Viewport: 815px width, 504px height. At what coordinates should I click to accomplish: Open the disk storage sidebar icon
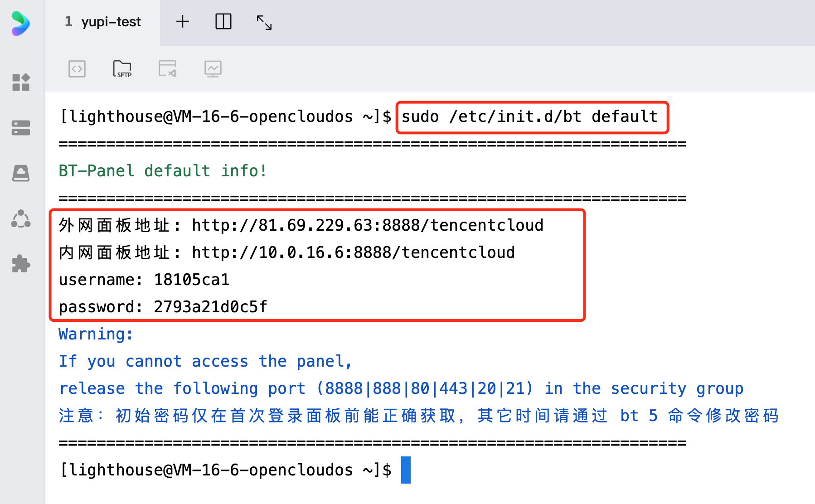(21, 173)
